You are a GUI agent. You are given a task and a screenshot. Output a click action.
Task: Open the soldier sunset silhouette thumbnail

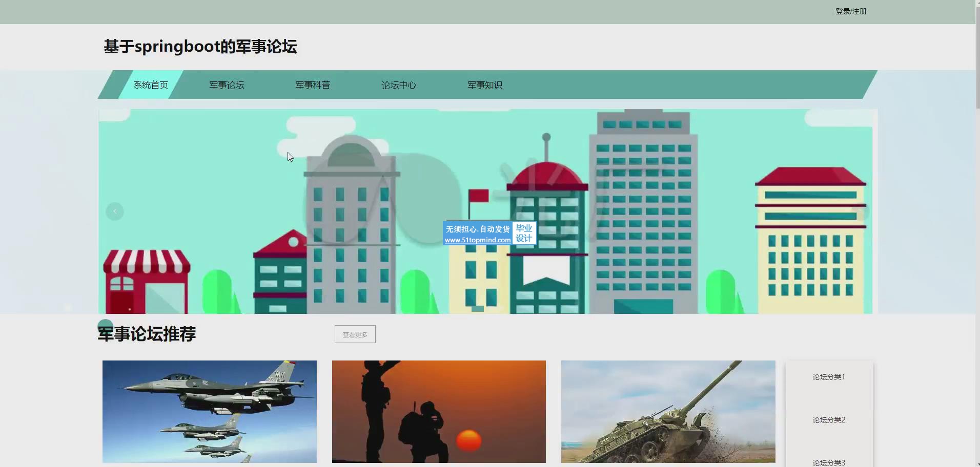tap(439, 412)
